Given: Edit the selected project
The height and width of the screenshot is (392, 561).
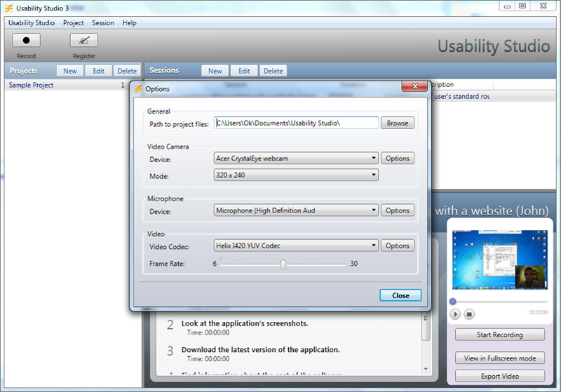Looking at the screenshot, I should pyautogui.click(x=98, y=71).
